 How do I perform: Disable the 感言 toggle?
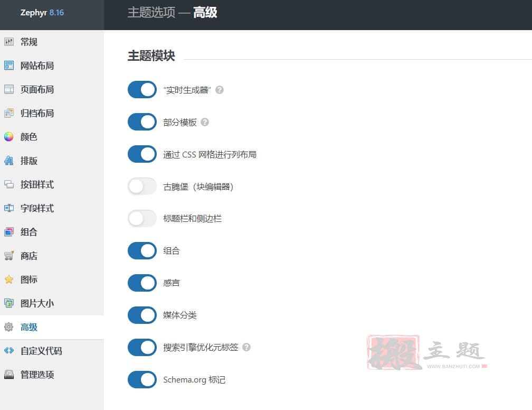click(x=142, y=283)
